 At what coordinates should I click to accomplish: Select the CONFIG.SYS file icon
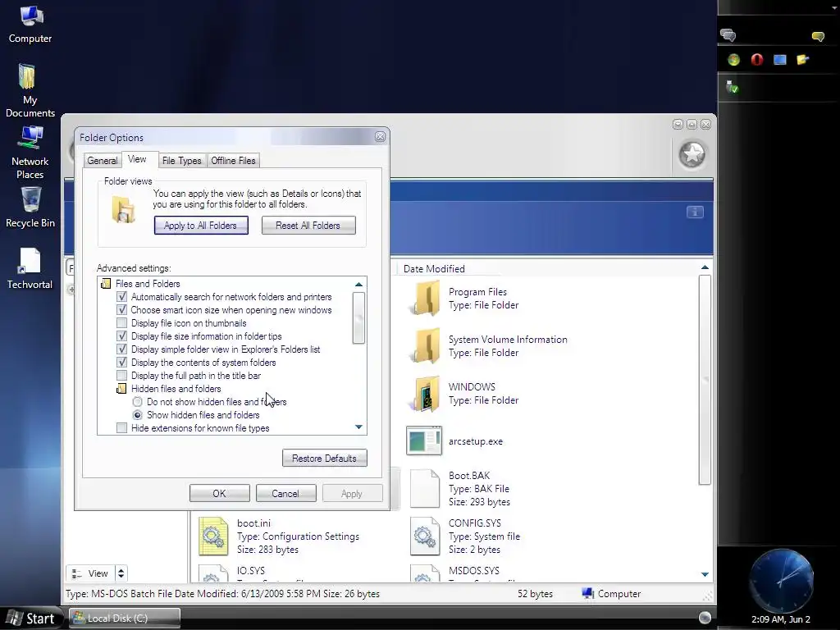tap(425, 536)
